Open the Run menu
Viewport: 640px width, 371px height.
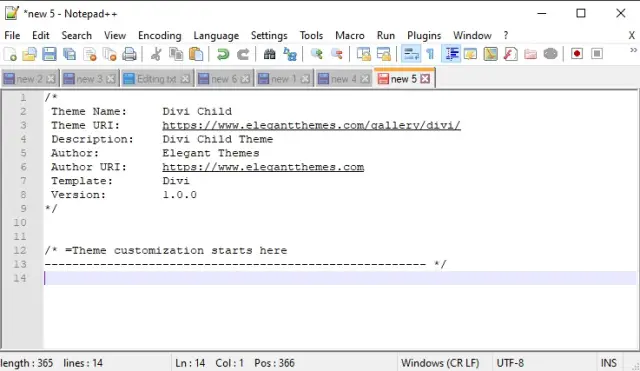pos(386,36)
